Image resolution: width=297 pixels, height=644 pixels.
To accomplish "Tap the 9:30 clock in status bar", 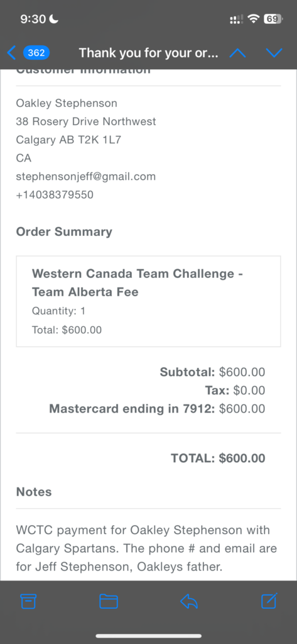I will point(33,19).
